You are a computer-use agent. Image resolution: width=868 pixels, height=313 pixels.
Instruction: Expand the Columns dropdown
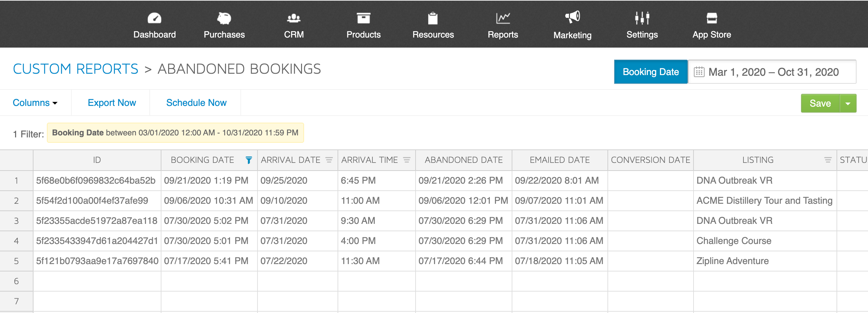tap(35, 103)
